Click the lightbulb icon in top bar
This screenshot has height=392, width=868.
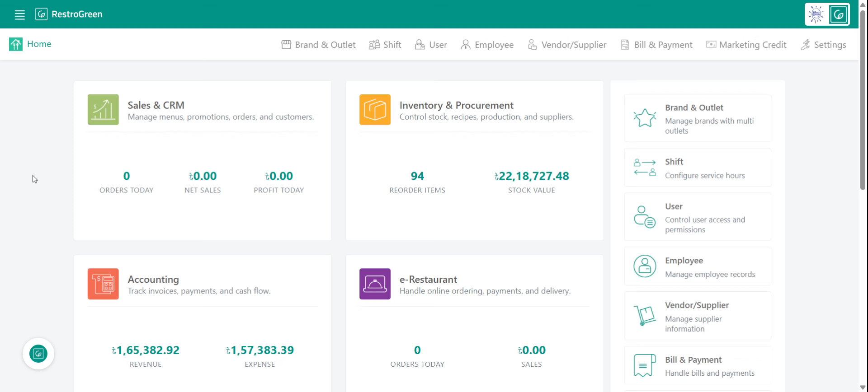[816, 14]
